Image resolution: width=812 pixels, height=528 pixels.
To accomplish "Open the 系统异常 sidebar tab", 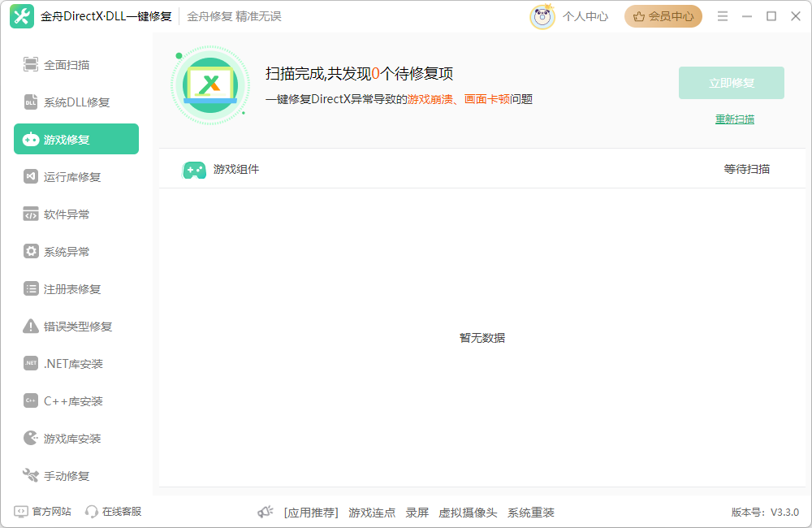I will click(76, 251).
